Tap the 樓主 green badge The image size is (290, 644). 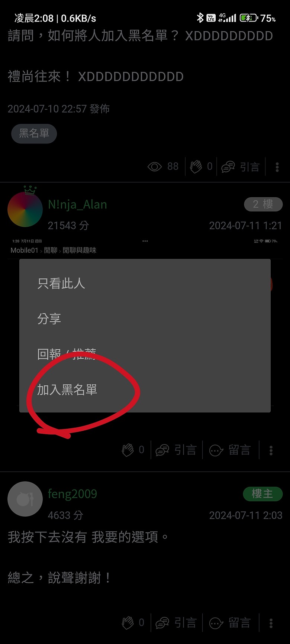tap(263, 494)
